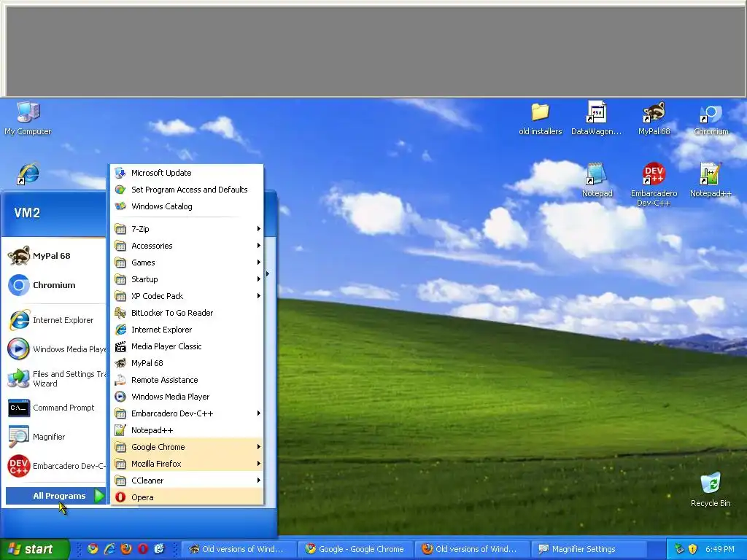Click network tray icon next to shield

(679, 549)
